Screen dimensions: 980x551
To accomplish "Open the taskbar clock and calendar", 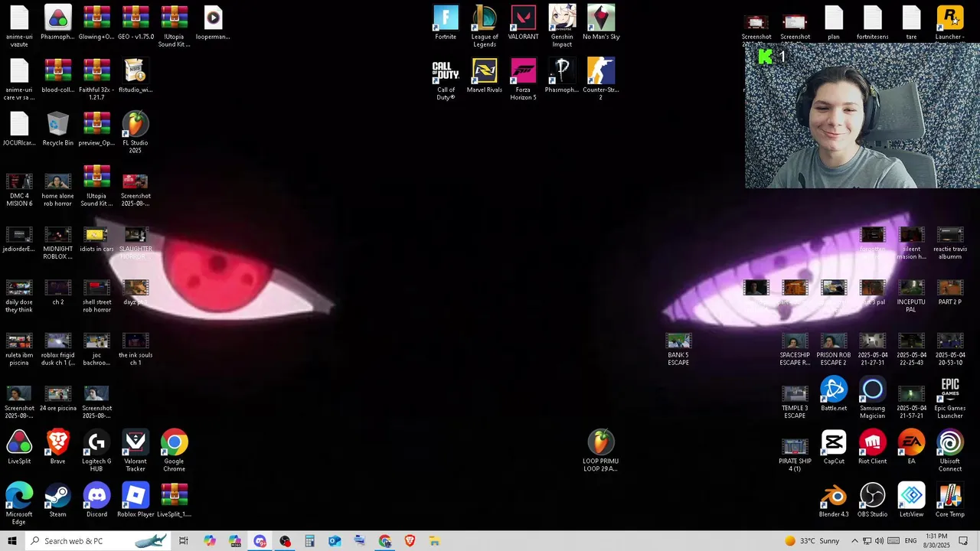I will point(936,541).
